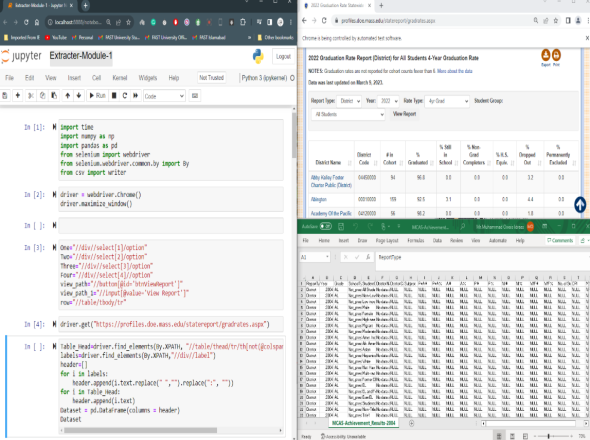The image size is (590, 440).
Task: Open Excel Formulas tab
Action: pos(415,241)
